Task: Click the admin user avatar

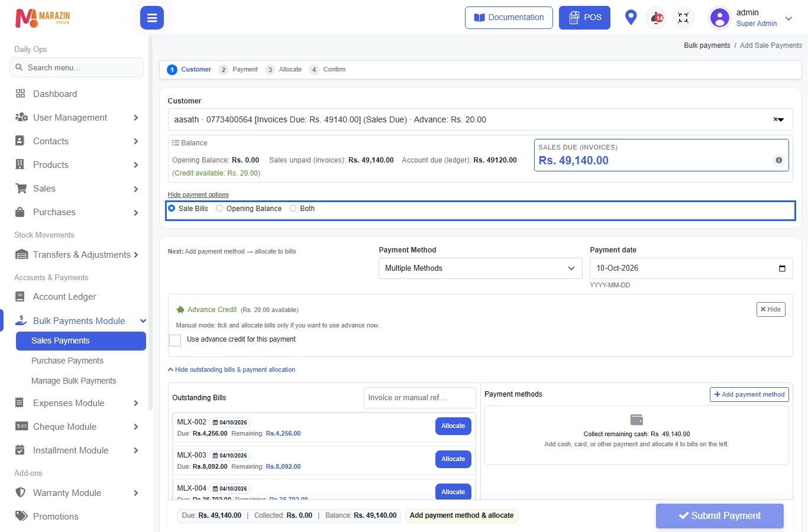Action: (720, 18)
